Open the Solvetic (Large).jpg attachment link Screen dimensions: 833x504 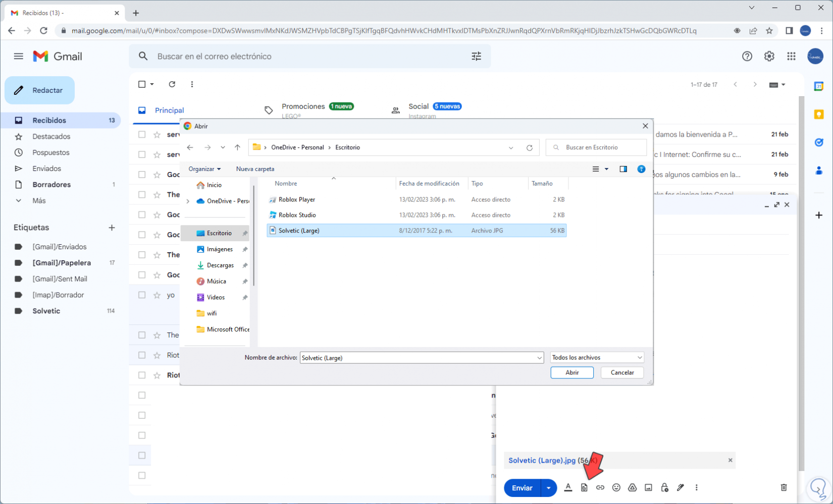[x=542, y=460]
